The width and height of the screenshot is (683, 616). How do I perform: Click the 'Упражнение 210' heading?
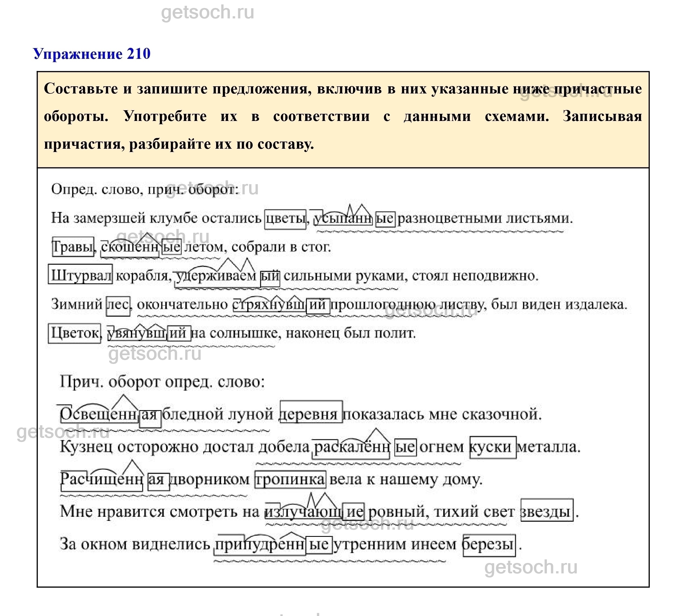click(x=92, y=54)
